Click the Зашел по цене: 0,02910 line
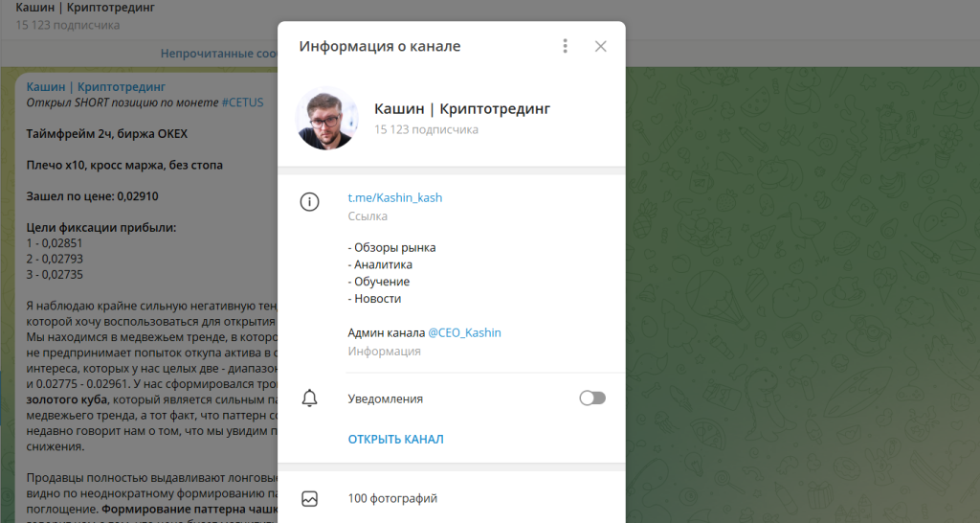Viewport: 980px width, 523px height. click(x=93, y=196)
